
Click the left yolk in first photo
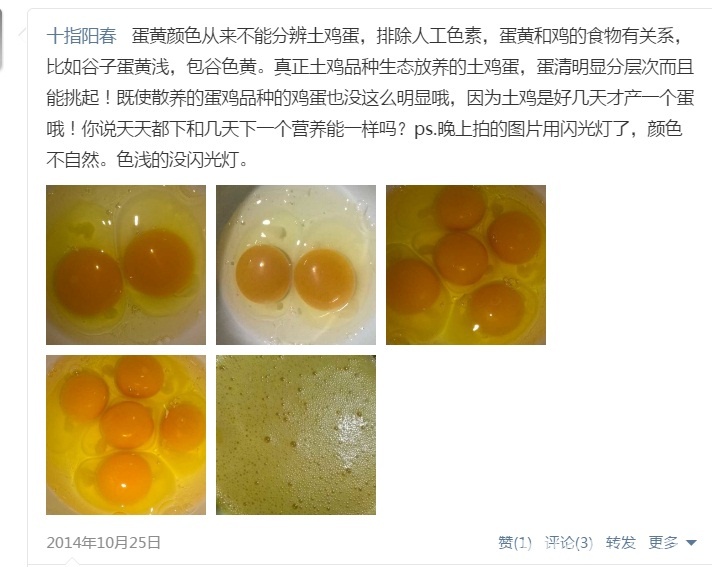click(88, 281)
